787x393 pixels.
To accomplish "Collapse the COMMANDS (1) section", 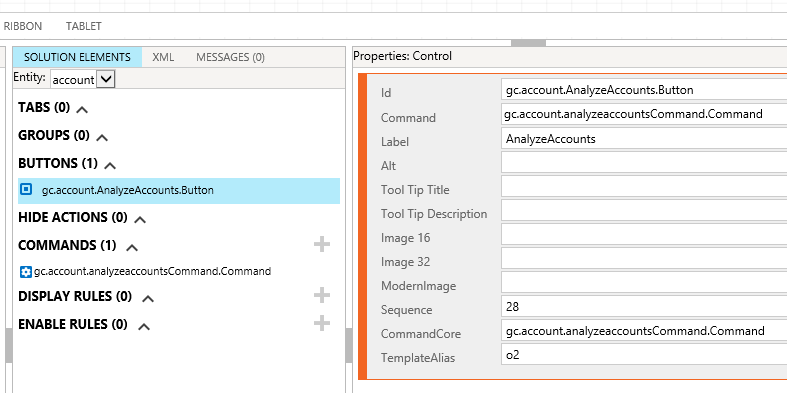I will (132, 247).
